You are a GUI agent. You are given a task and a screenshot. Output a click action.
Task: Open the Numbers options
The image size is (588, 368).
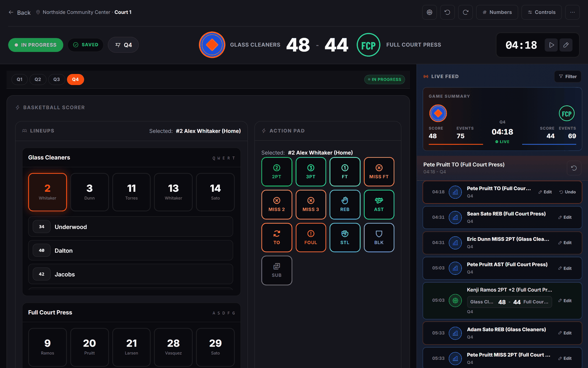coord(497,12)
